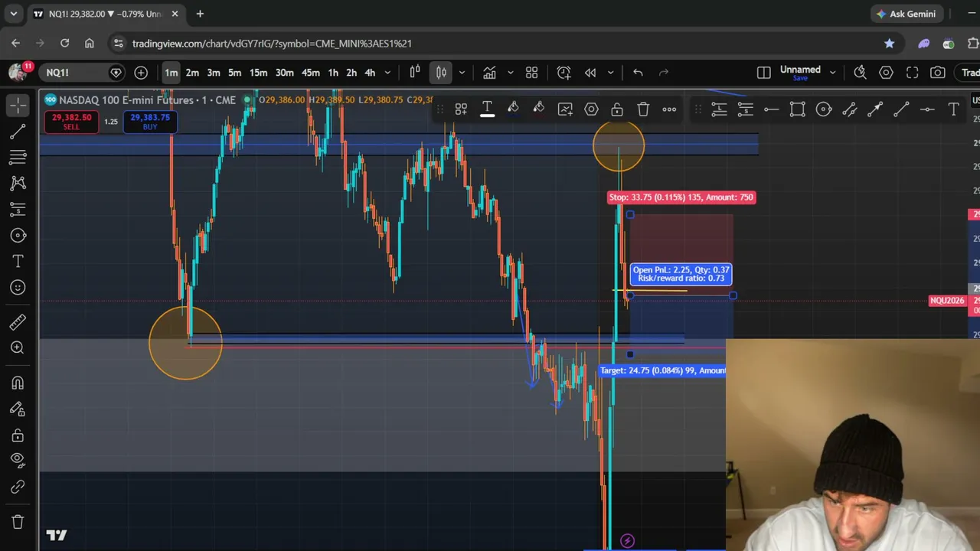The image size is (980, 551).
Task: Open quick search in top toolbar
Action: 860,73
